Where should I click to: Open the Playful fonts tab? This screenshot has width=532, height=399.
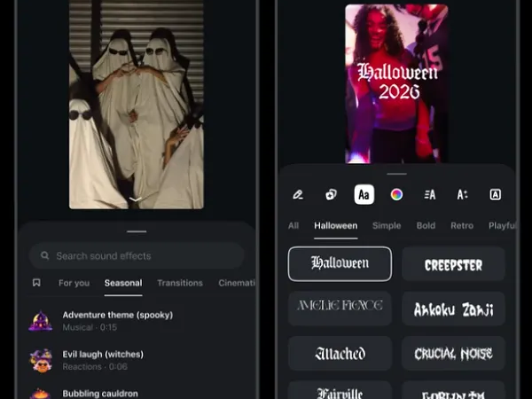pos(502,225)
